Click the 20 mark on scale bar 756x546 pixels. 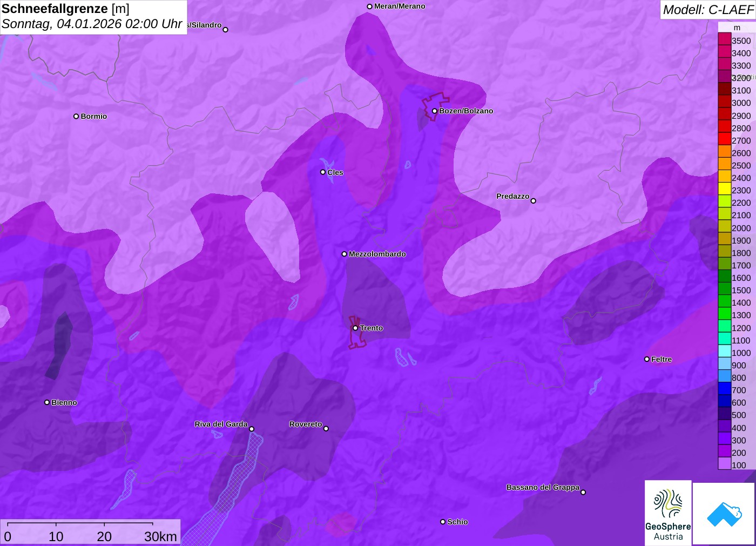pyautogui.click(x=104, y=536)
